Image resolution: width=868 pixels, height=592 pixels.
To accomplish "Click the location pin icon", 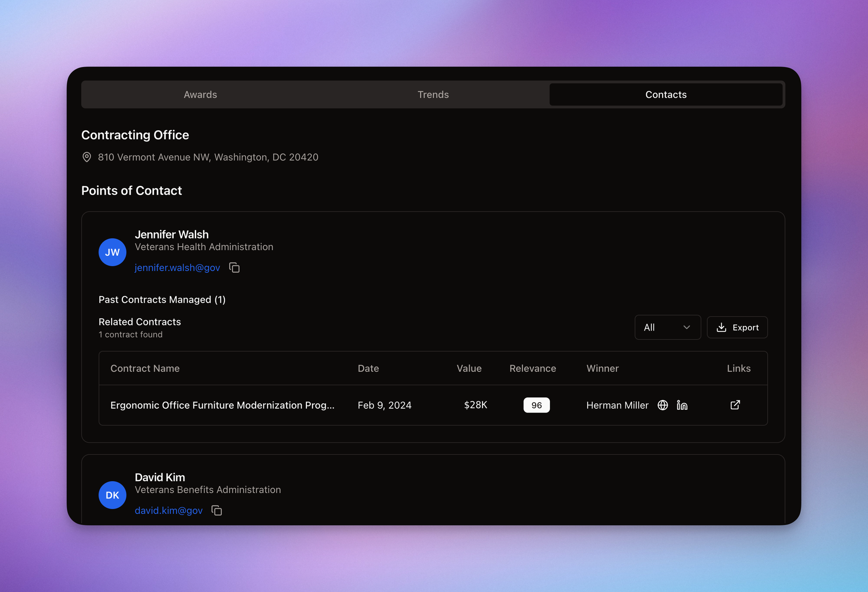I will [x=87, y=157].
